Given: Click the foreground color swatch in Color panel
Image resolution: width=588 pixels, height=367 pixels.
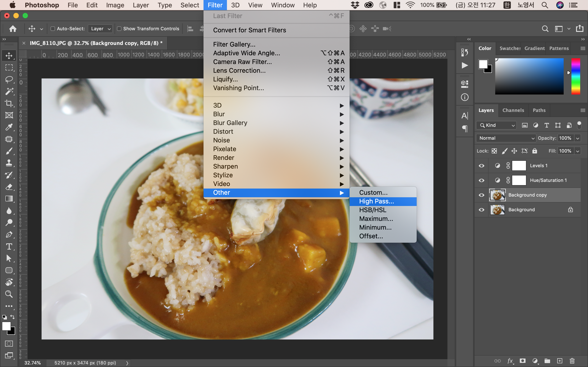Looking at the screenshot, I should click(483, 64).
